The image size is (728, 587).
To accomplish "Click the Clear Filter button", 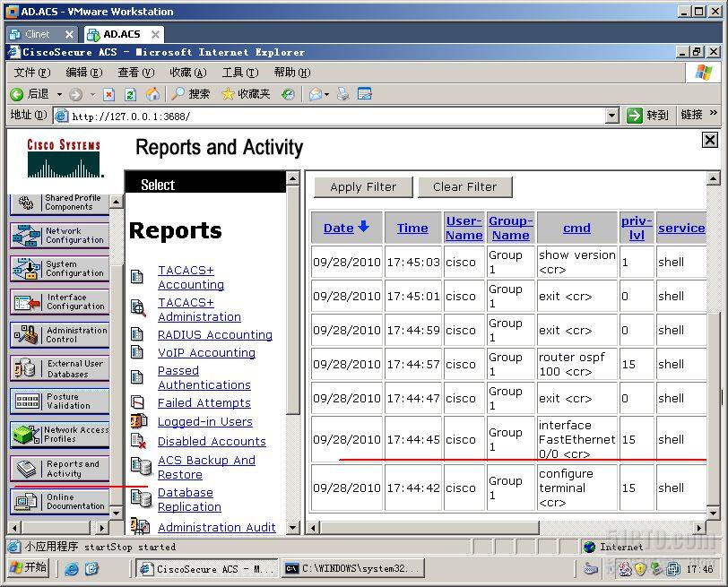I will (x=464, y=187).
